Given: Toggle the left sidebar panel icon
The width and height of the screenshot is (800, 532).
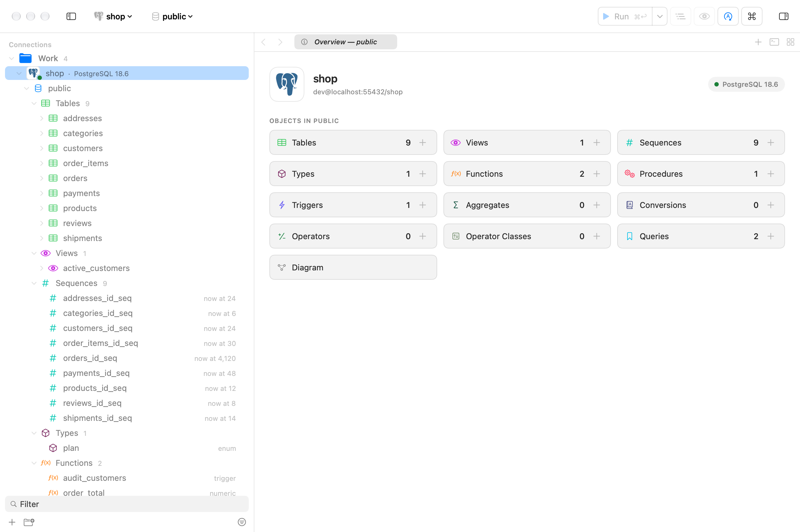Looking at the screenshot, I should coord(71,16).
